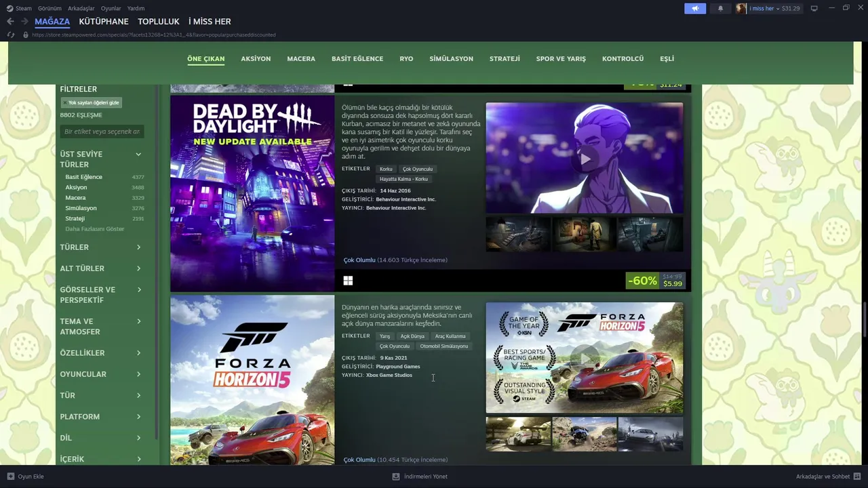Viewport: 868px width, 488px height.
Task: Click the tag search field 'Bir etiket veya seçenek ar'
Action: coord(102,131)
